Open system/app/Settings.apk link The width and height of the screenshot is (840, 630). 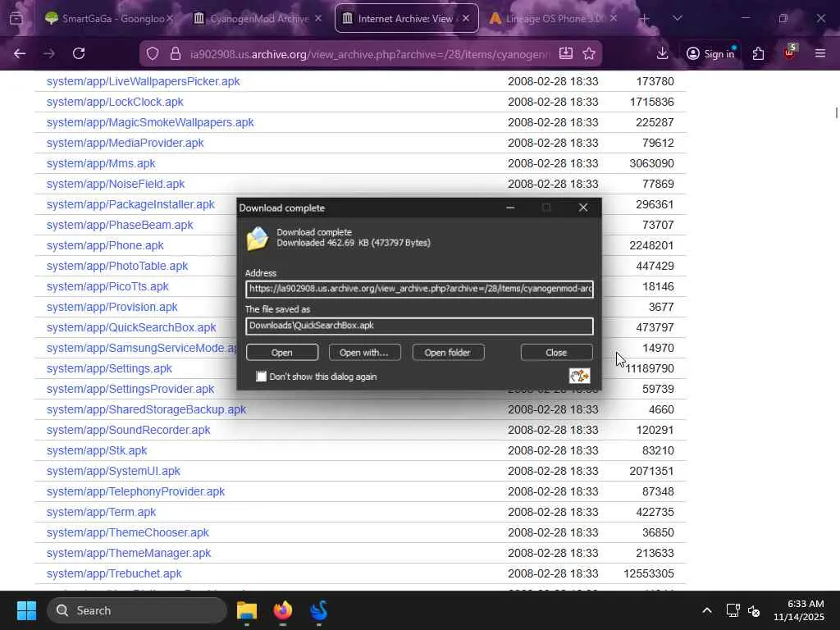(109, 368)
